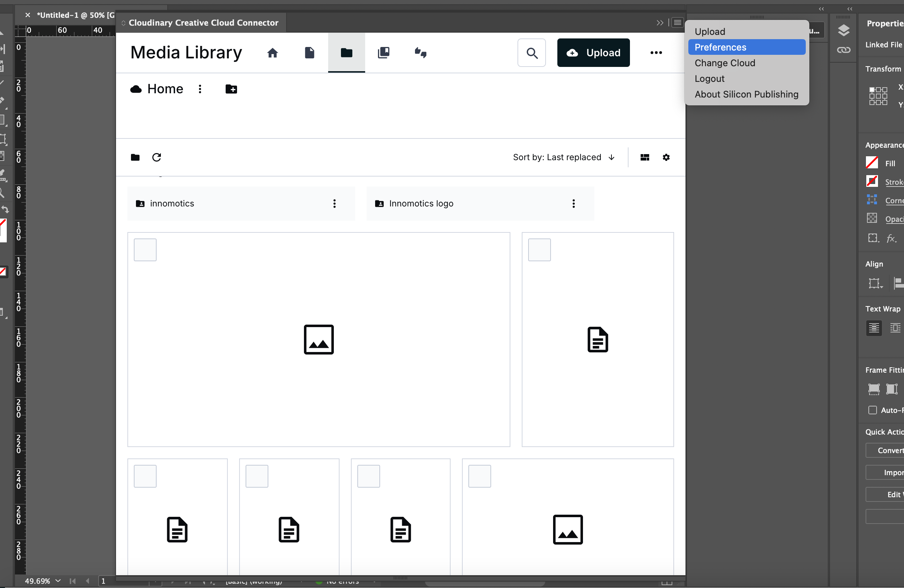Screen dimensions: 904x588
Task: Collapse panel with double chevron icon
Action: click(660, 23)
